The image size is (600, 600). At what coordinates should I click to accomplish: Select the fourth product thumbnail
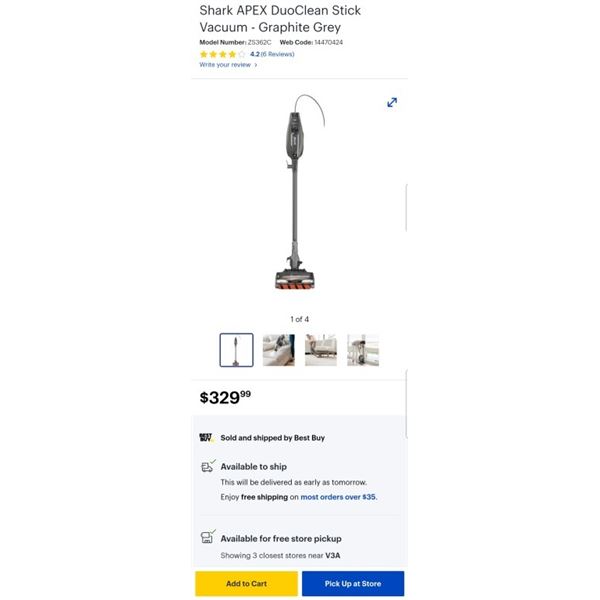click(363, 350)
